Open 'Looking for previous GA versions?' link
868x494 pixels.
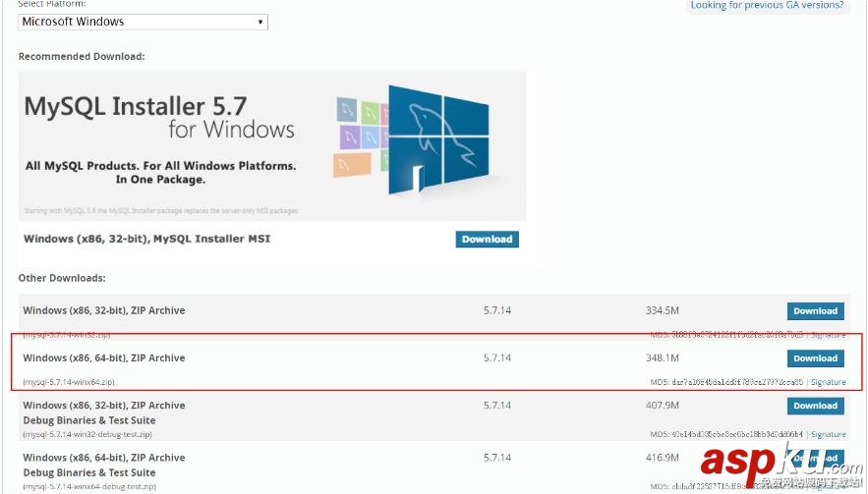point(767,5)
